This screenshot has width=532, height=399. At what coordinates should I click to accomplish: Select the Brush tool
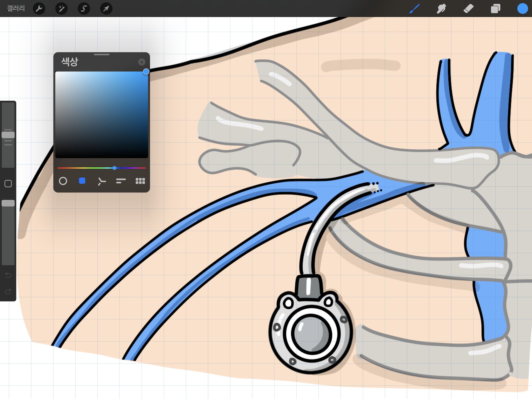415,9
